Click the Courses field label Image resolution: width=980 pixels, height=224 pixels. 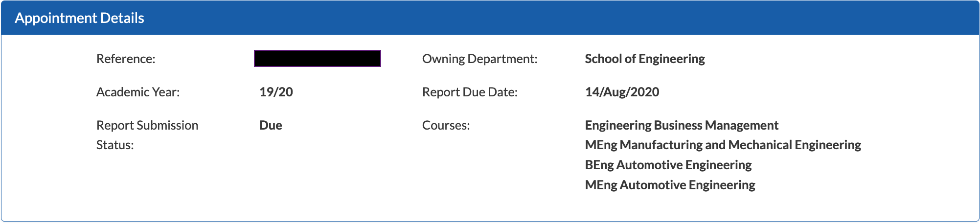pos(446,125)
